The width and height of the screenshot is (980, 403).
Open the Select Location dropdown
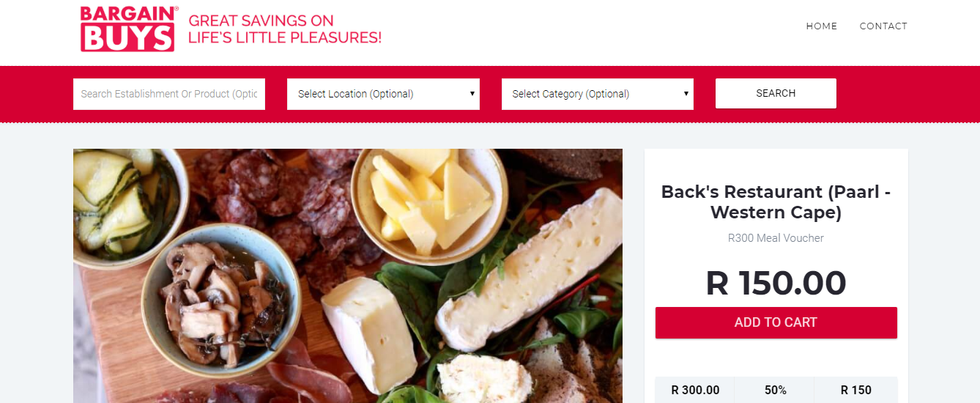coord(383,94)
